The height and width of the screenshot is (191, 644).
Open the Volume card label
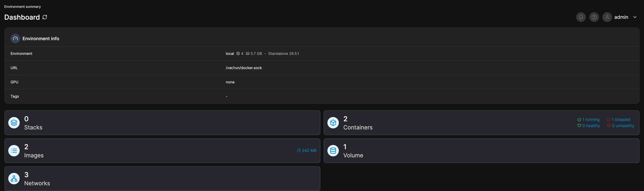tap(353, 156)
